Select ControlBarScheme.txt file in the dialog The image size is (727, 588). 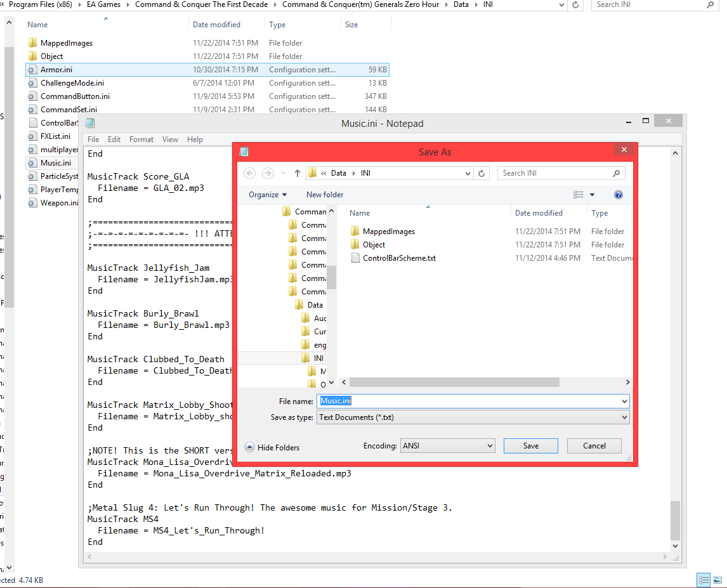click(x=399, y=258)
